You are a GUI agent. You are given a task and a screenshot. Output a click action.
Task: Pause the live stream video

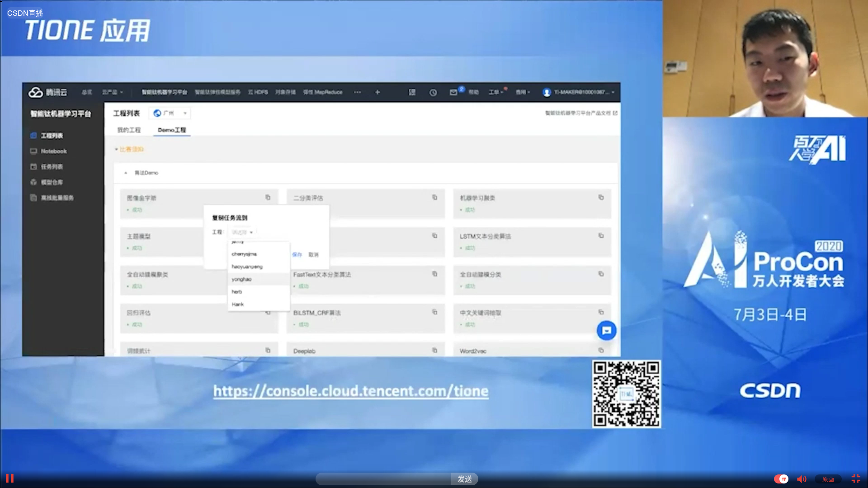pyautogui.click(x=9, y=479)
